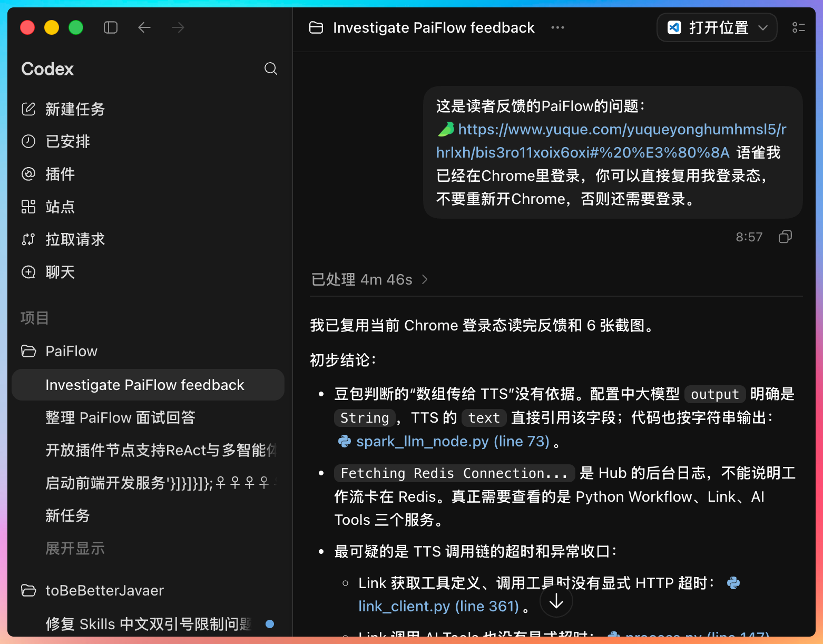Screen dimensions: 823x644
Task: Open spark_llm_node.py (line 73) link
Action: (x=453, y=441)
